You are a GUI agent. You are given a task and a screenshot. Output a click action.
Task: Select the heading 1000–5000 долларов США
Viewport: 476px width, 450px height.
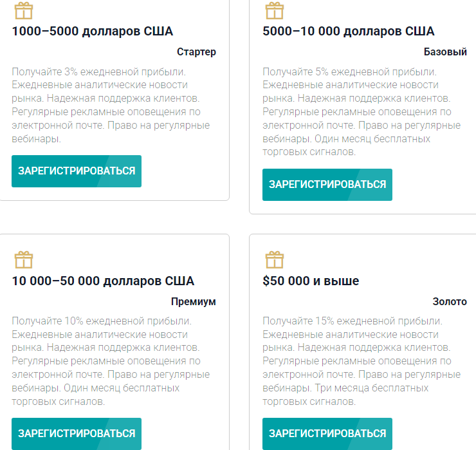[x=93, y=32]
